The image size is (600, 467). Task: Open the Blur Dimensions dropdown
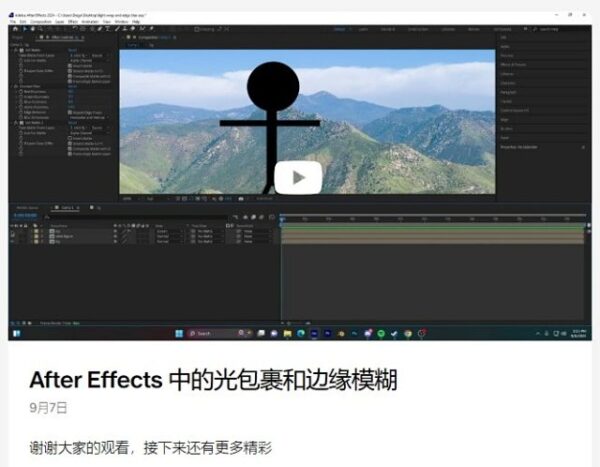click(90, 118)
